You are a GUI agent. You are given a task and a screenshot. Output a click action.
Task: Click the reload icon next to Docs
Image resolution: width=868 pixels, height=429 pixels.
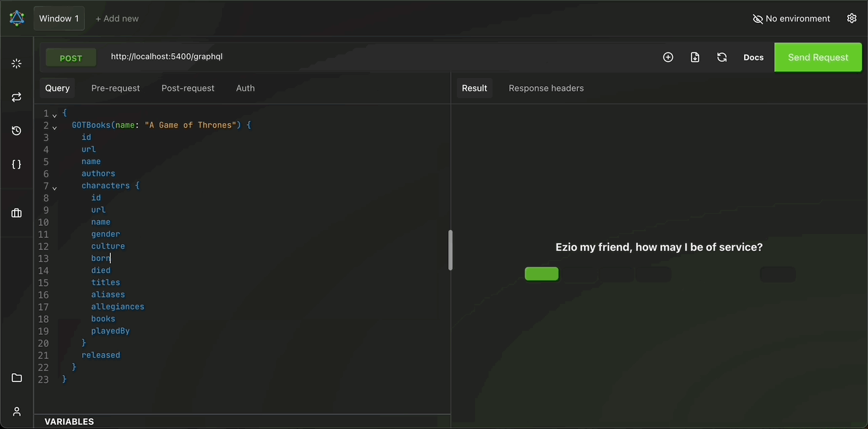(722, 57)
